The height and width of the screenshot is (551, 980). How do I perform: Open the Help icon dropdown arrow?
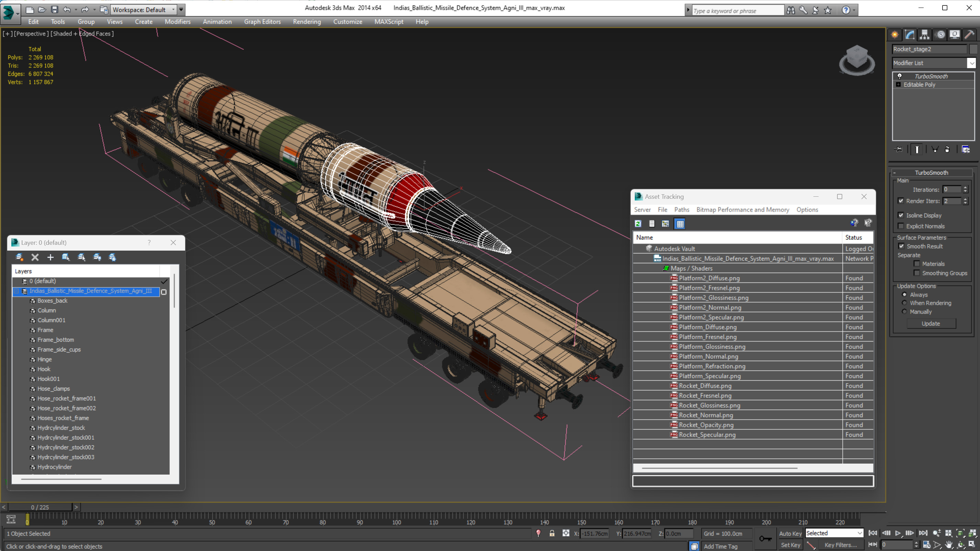point(854,11)
